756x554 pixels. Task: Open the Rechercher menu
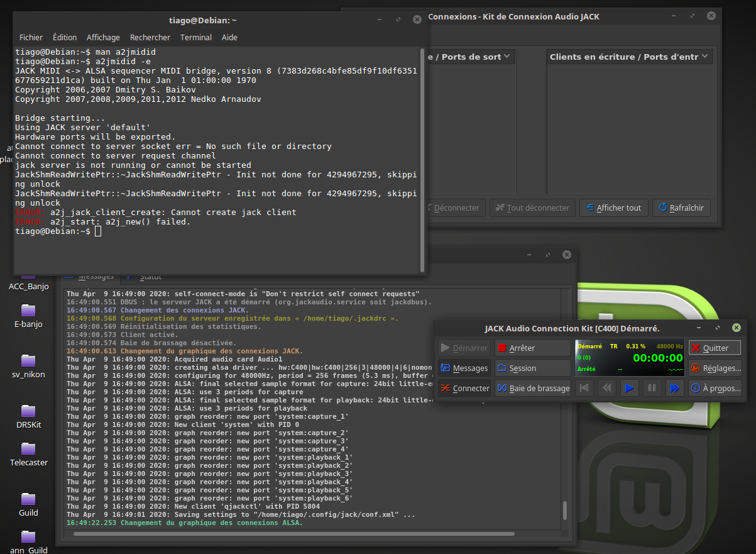pos(150,37)
